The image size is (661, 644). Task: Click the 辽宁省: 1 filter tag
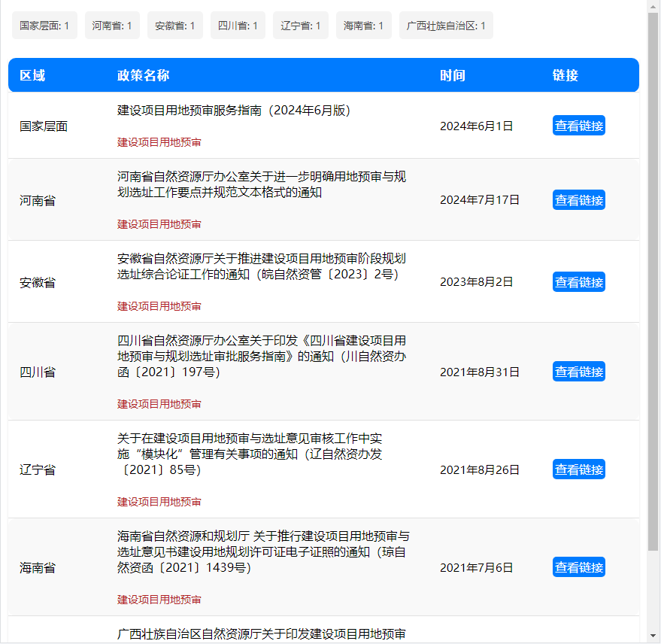[x=301, y=26]
